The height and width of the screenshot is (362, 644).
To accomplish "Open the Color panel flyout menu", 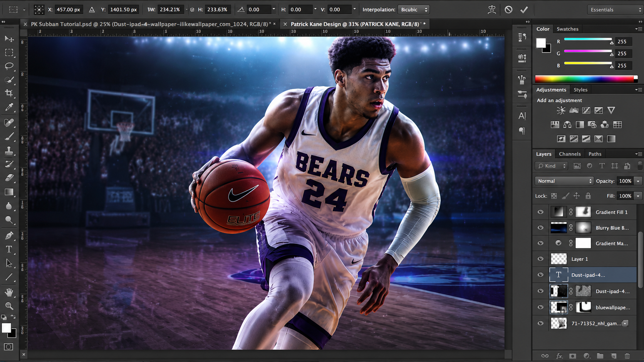I will (x=638, y=29).
